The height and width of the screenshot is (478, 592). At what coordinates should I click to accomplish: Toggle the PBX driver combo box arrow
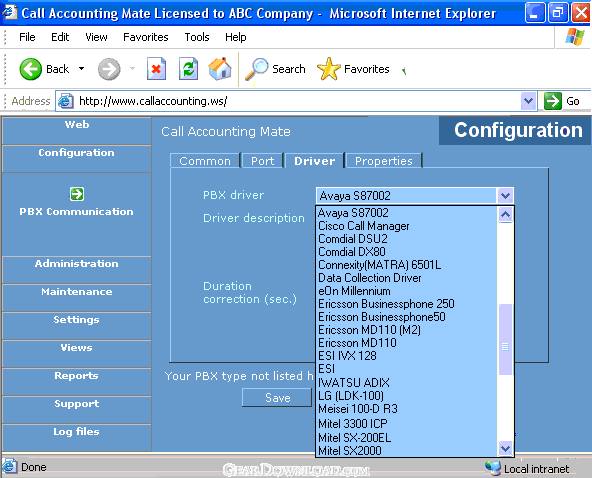pyautogui.click(x=505, y=196)
